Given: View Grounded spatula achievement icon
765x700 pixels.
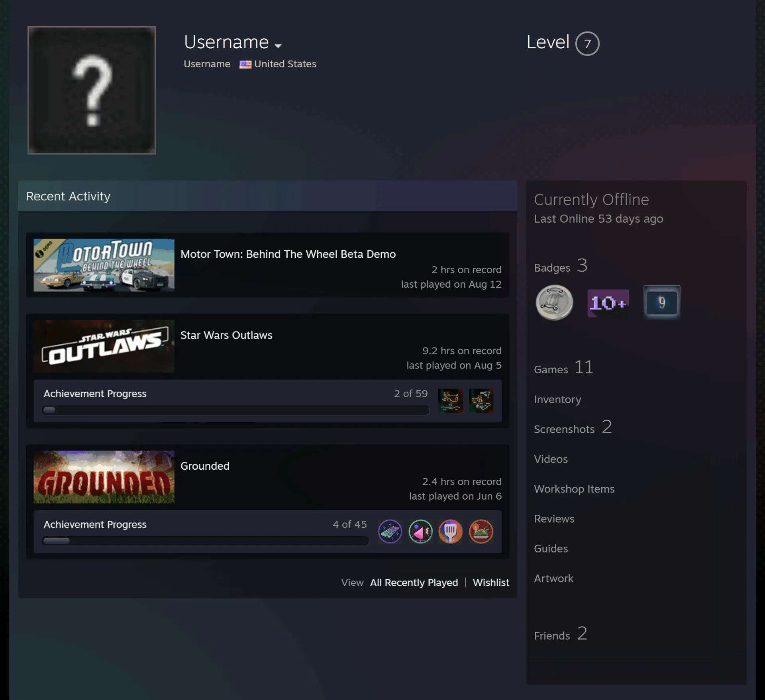Looking at the screenshot, I should tap(451, 531).
